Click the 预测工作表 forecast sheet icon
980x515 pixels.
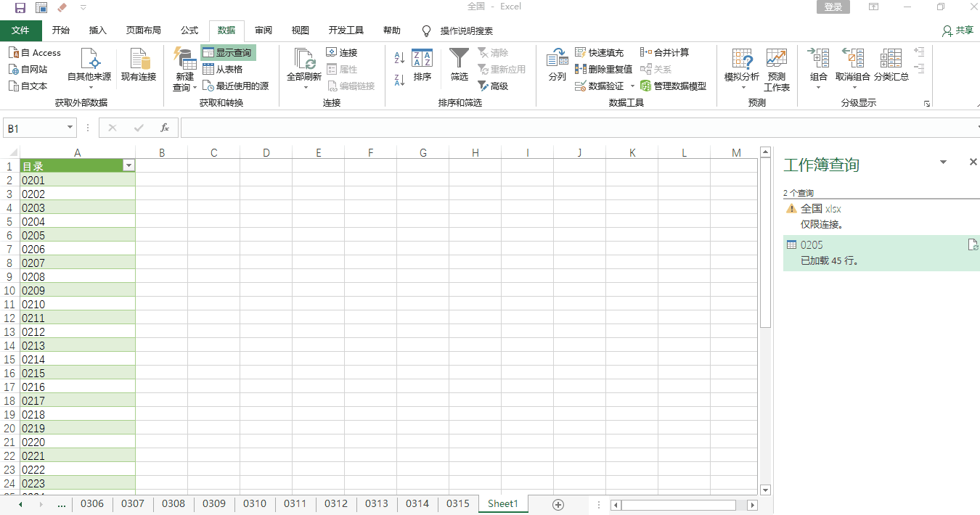pyautogui.click(x=776, y=62)
